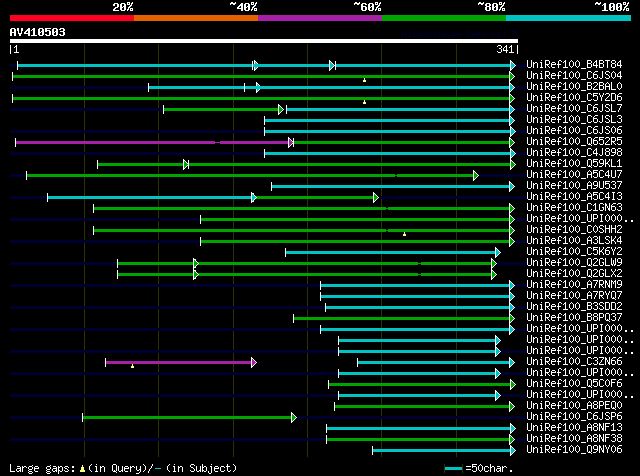Click the yellow gap marker under C3ZN66 purple bar
The height and width of the screenshot is (476, 640).
point(132,366)
